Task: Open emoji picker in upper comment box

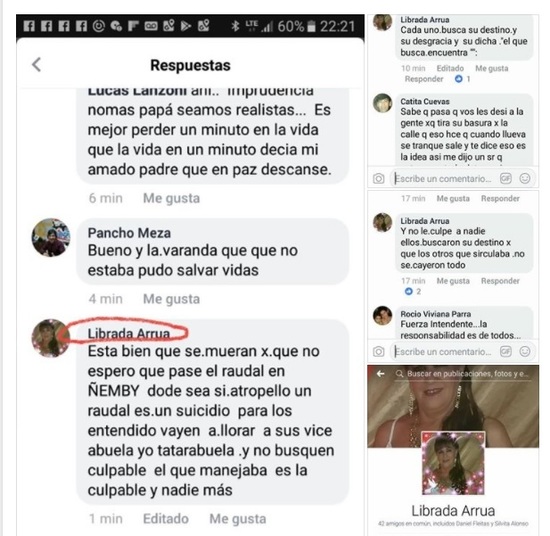Action: pyautogui.click(x=525, y=179)
